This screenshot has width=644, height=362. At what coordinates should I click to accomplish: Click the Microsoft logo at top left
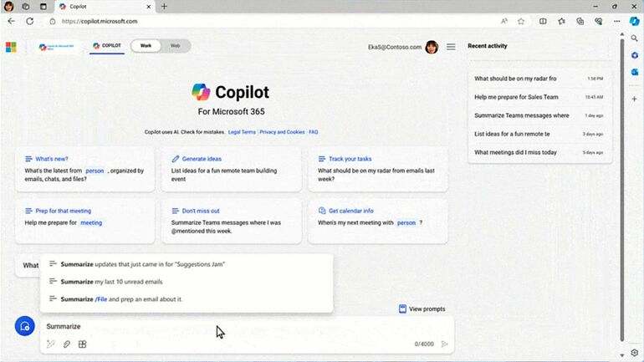[11, 47]
